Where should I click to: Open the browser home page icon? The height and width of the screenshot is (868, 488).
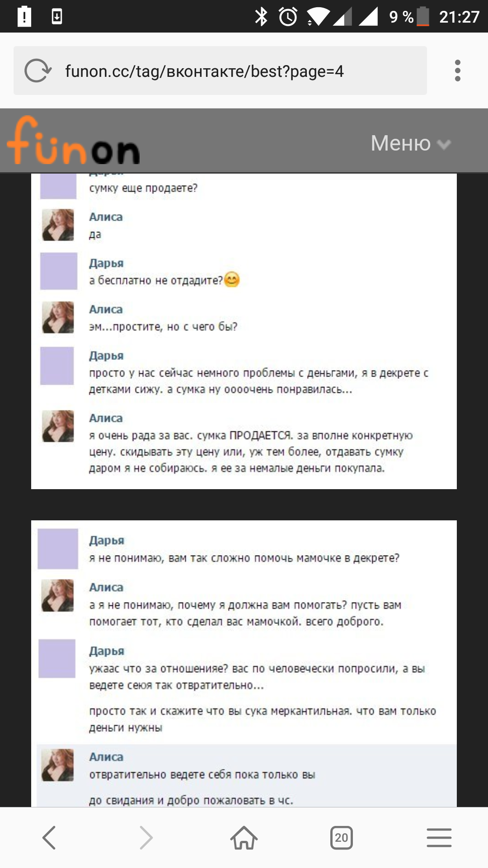244,837
